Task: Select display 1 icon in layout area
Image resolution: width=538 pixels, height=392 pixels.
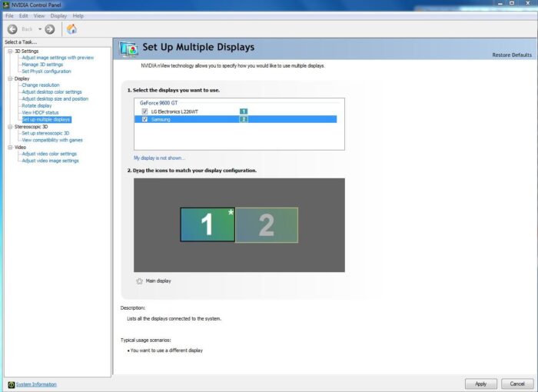Action: (x=208, y=224)
